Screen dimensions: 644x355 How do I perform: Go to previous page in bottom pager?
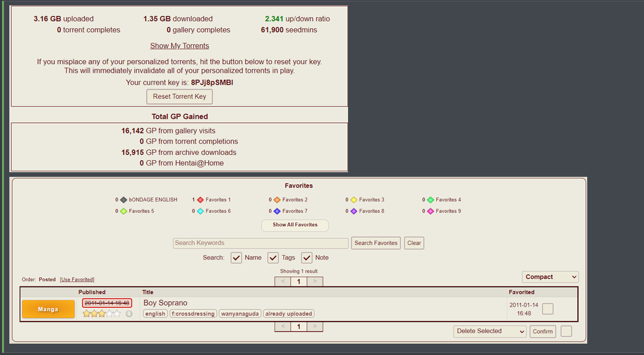283,327
